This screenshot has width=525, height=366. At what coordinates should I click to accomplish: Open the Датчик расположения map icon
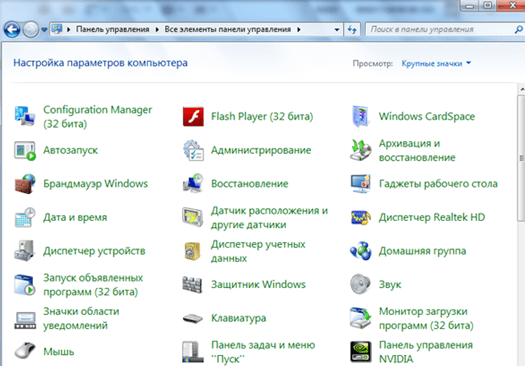tap(193, 217)
